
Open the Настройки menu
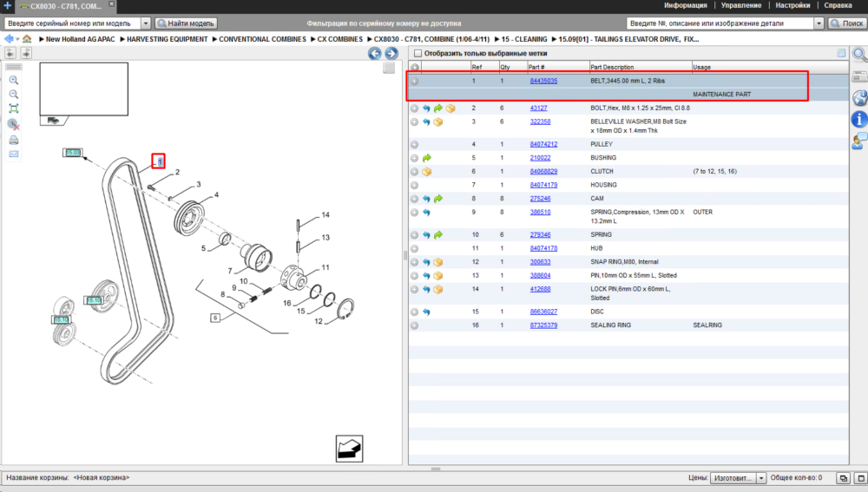pyautogui.click(x=792, y=5)
